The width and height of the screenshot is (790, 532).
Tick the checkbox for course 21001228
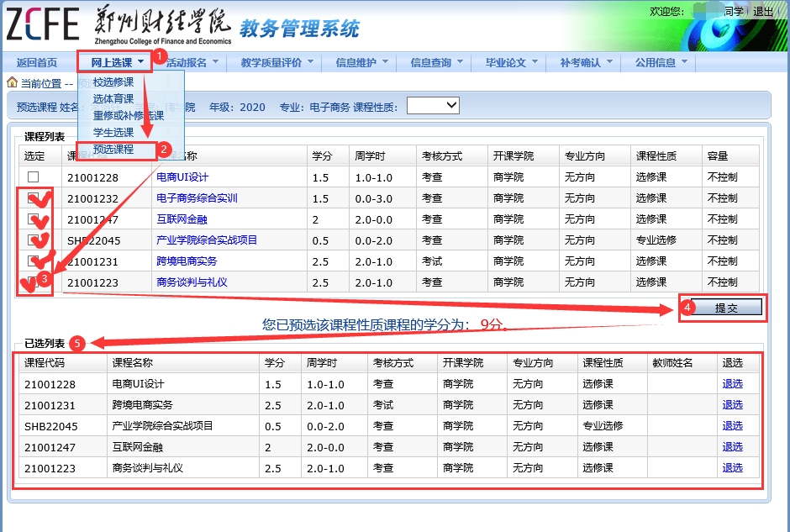coord(34,176)
